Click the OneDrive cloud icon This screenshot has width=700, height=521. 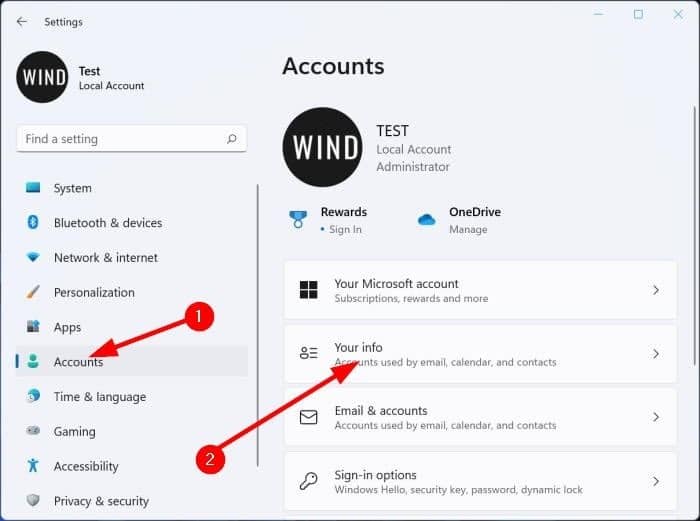pyautogui.click(x=426, y=220)
